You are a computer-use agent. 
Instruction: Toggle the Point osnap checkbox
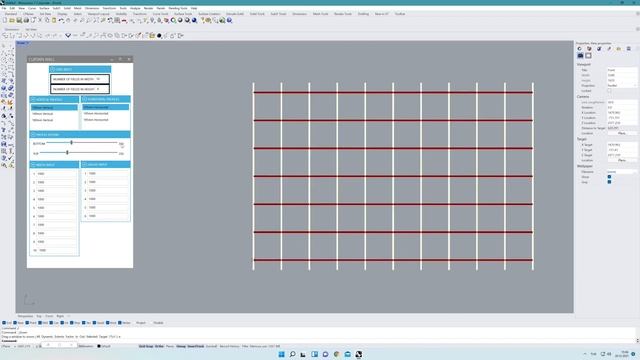pyautogui.click(x=27, y=322)
